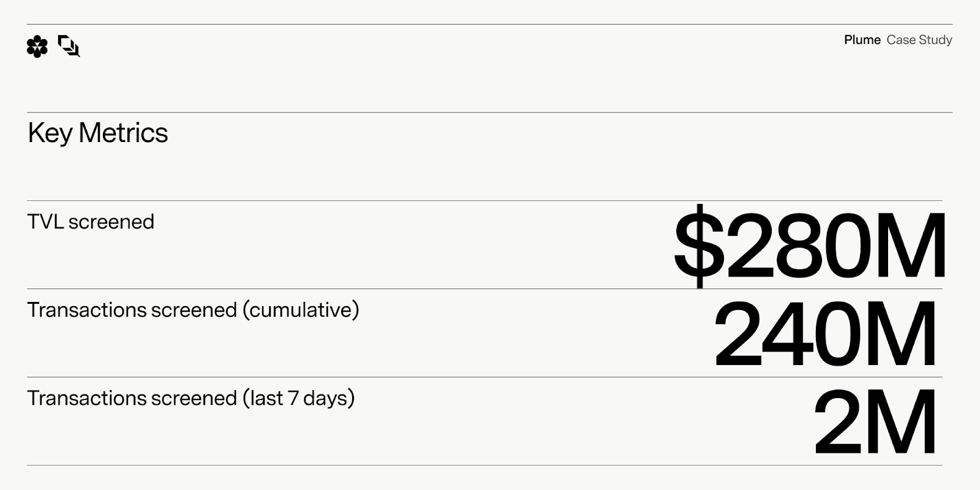Click the divider line above Key Metrics

click(490, 112)
